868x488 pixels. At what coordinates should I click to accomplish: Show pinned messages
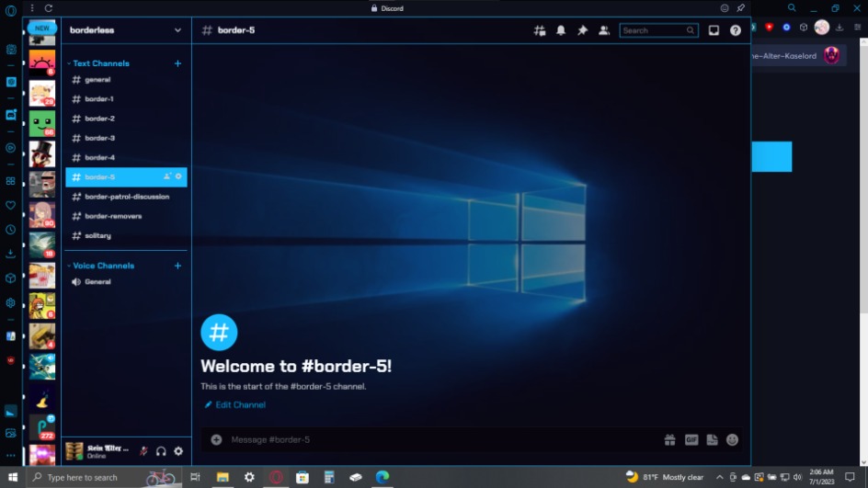point(582,30)
